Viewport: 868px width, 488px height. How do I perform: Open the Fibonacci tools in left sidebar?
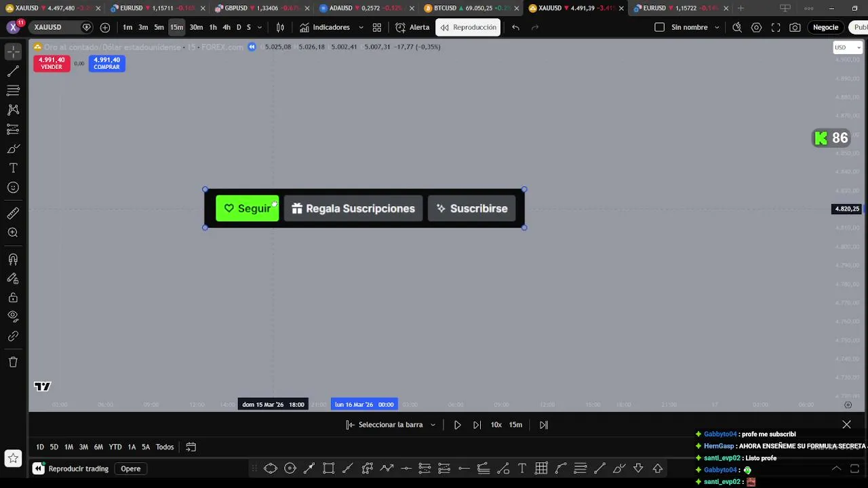13,90
